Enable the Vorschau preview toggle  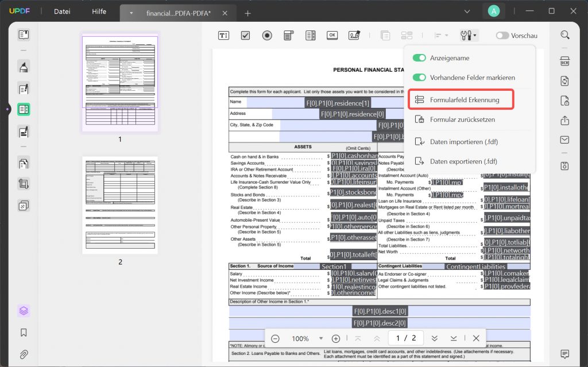click(x=502, y=36)
